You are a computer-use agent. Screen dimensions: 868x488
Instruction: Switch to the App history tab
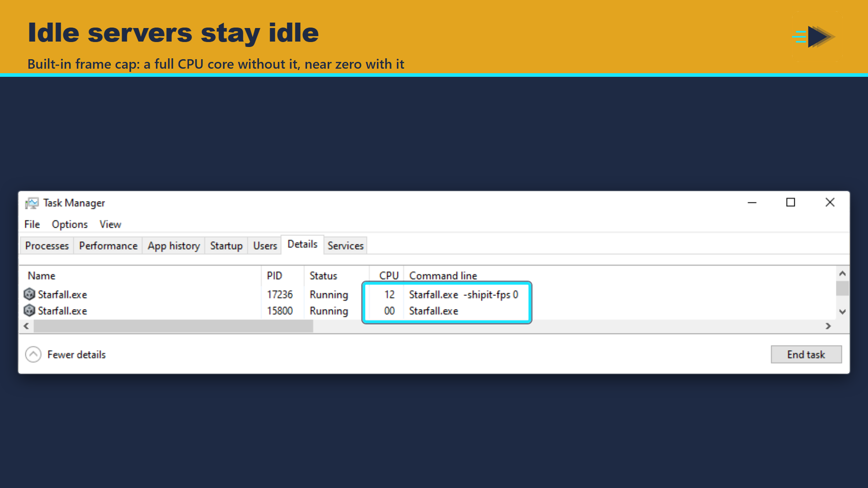[x=174, y=246]
